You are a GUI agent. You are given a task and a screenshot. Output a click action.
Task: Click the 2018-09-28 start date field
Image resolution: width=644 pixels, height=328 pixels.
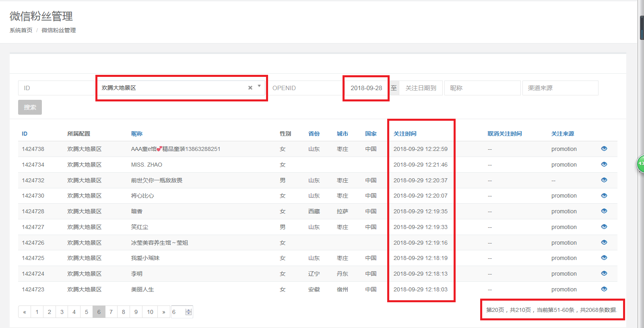tap(366, 88)
